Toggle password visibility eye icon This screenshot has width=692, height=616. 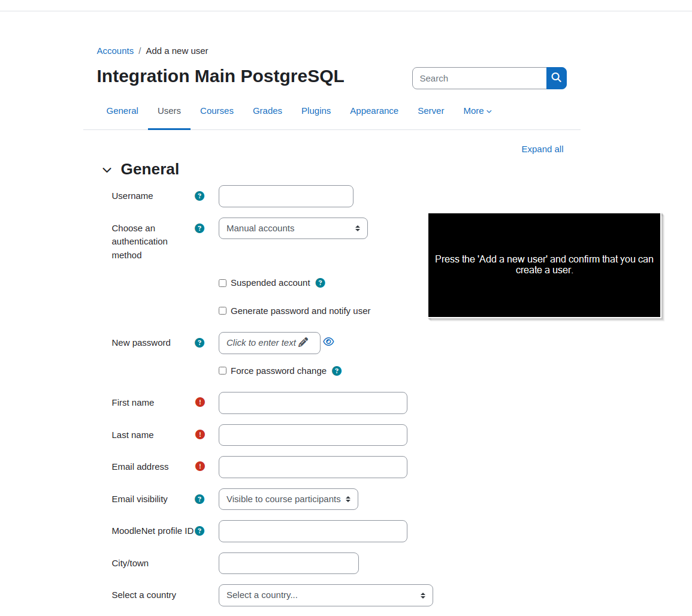[x=328, y=342]
